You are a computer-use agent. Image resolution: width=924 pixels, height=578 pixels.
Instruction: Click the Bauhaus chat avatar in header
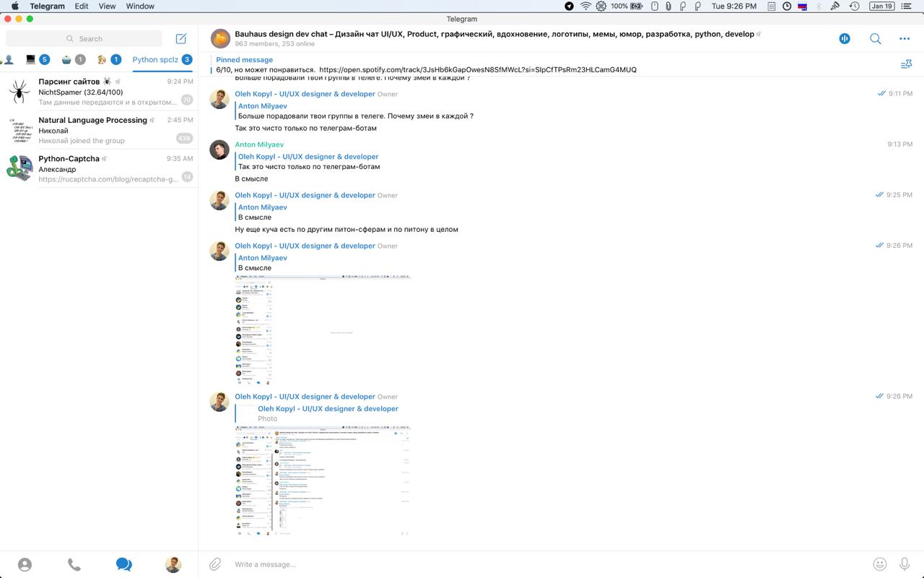point(220,38)
